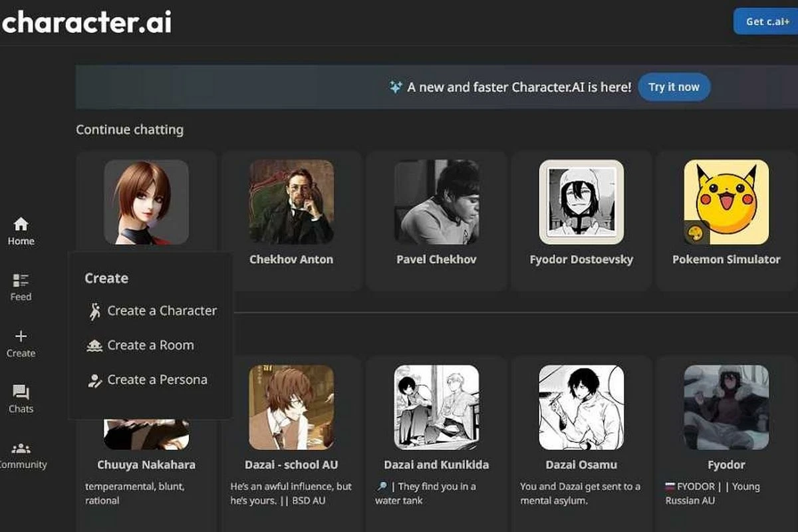
Task: Click the 'temperamental, blunt, rational' description
Action: point(135,493)
